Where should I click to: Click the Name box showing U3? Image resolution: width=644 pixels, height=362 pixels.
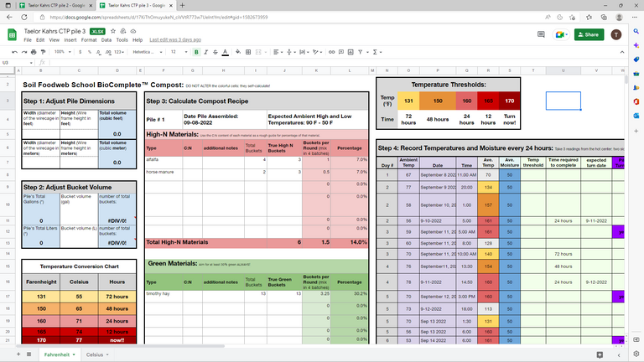(x=18, y=63)
